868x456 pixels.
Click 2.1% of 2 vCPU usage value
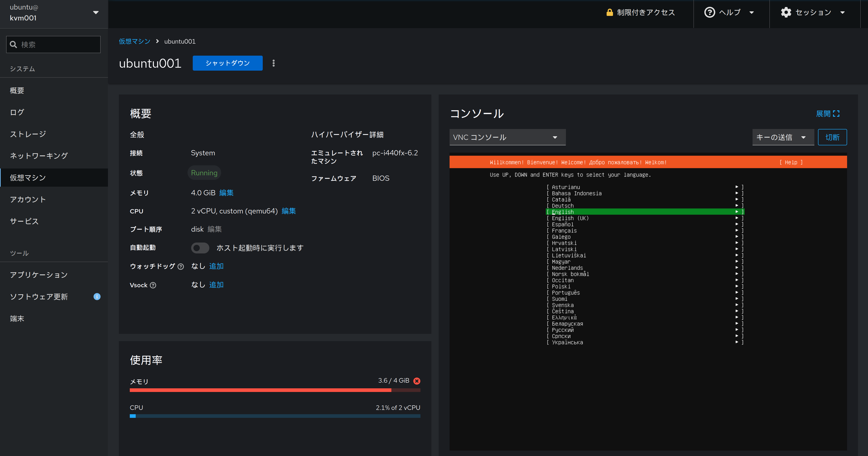pos(398,407)
